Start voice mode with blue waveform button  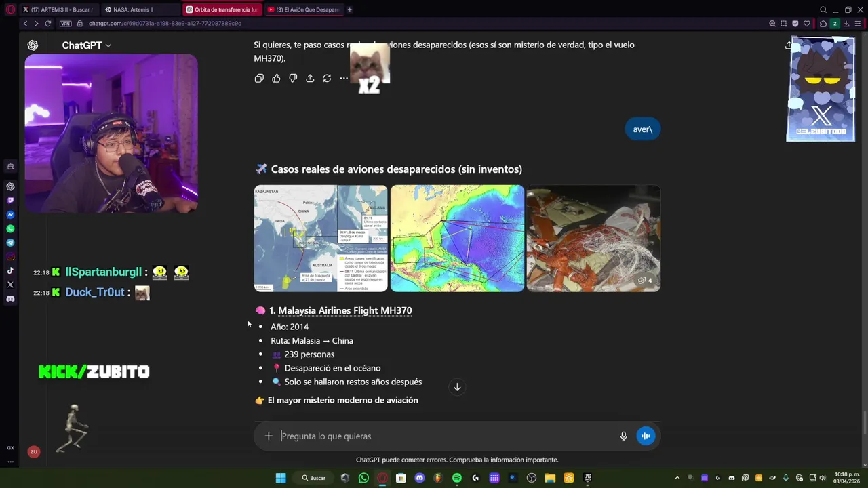click(646, 436)
